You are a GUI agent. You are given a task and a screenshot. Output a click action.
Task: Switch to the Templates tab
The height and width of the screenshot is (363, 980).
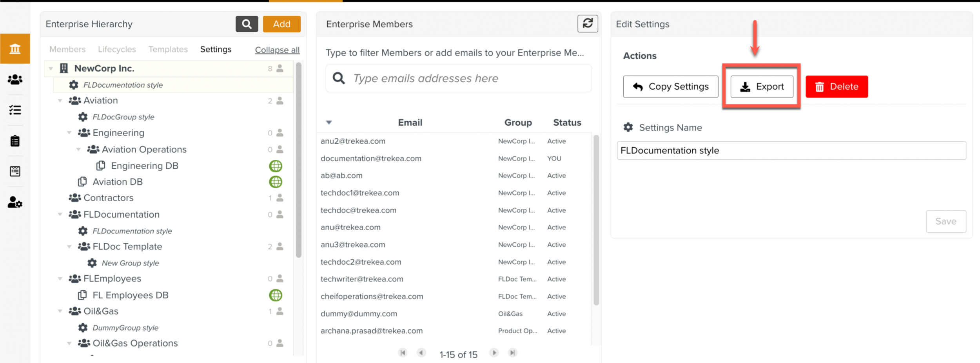(168, 49)
